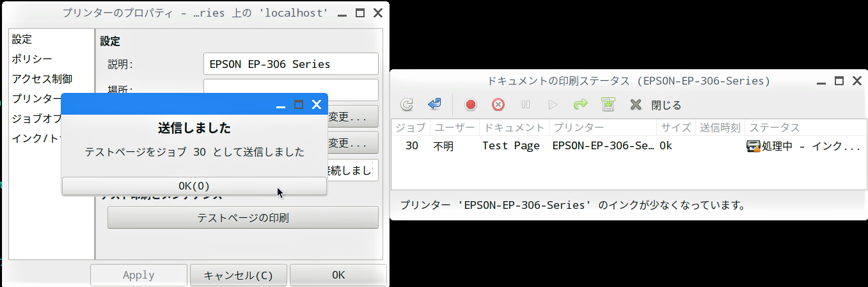Cancel job with red stop icon
The width and height of the screenshot is (868, 287).
click(471, 104)
